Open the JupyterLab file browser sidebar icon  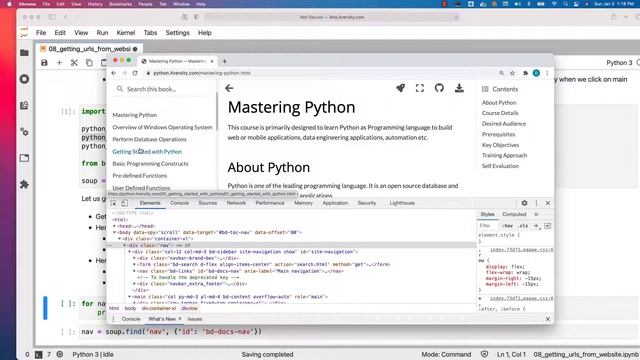pos(24,53)
